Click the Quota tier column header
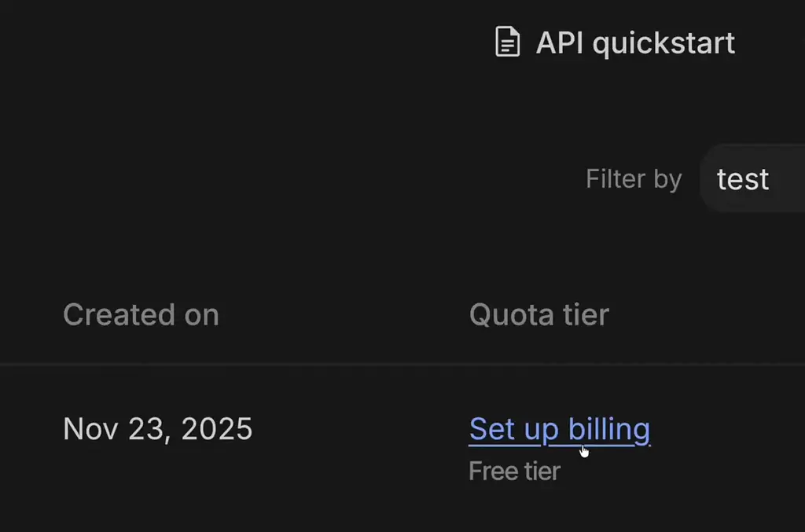Viewport: 805px width, 532px height. pos(539,314)
